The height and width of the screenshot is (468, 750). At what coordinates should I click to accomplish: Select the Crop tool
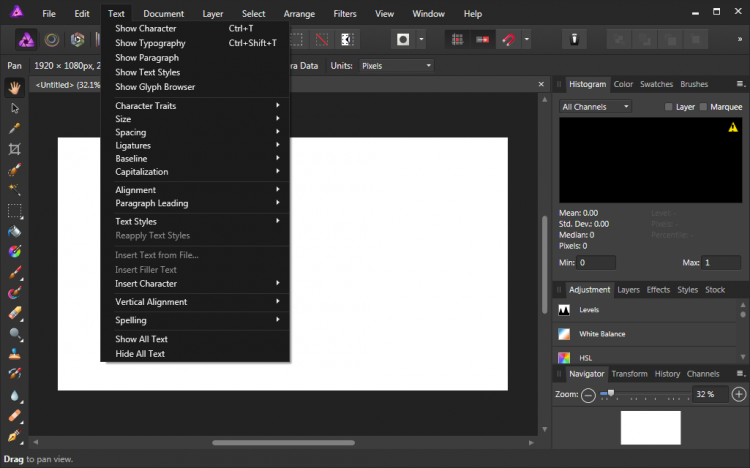click(x=15, y=149)
